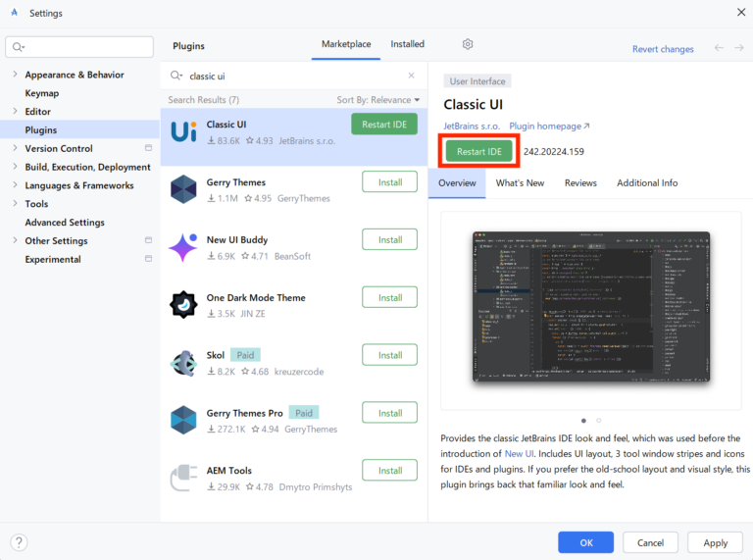Navigate back with the left arrow
Image resolution: width=753 pixels, height=560 pixels.
click(x=719, y=47)
